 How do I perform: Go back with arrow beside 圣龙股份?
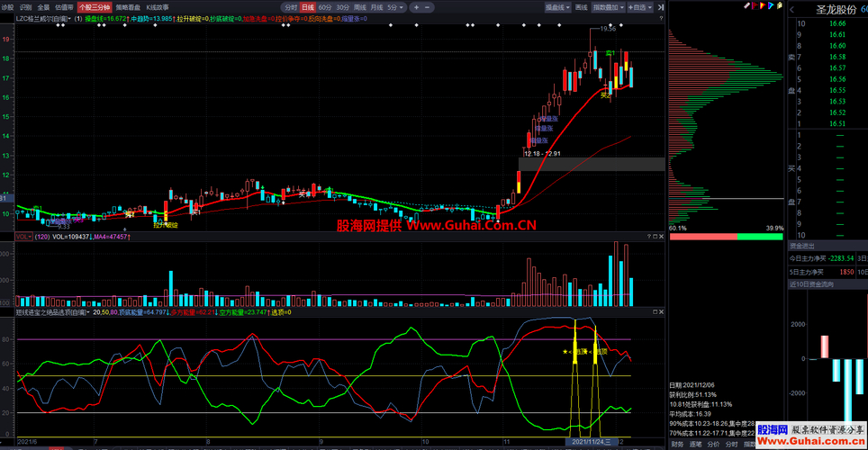(792, 9)
